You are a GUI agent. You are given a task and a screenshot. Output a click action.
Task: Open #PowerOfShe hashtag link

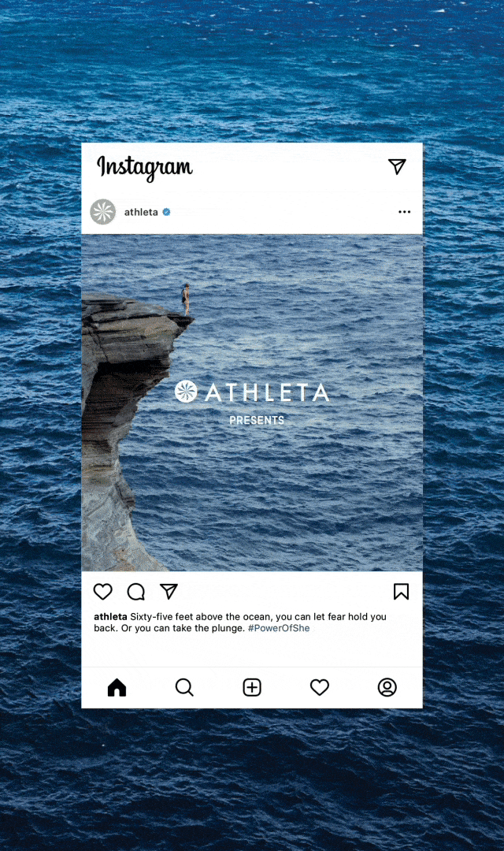[x=279, y=628]
